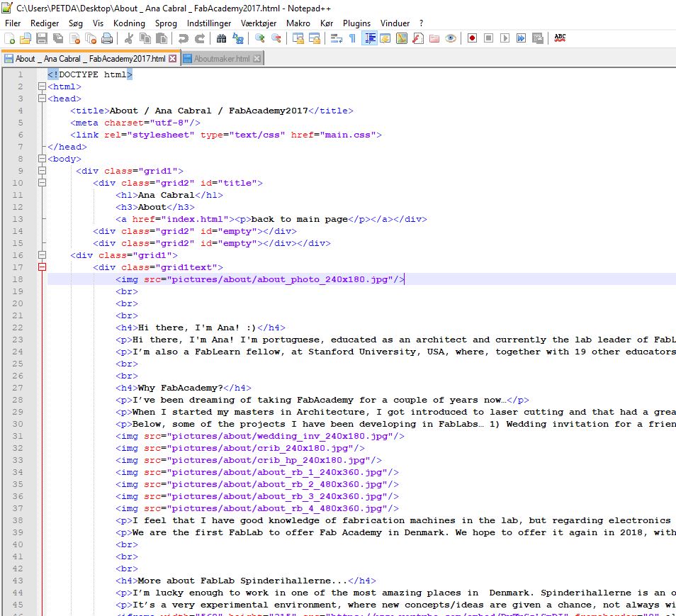The width and height of the screenshot is (676, 616).
Task: Collapse the body tag fold on line 8
Action: (x=42, y=159)
